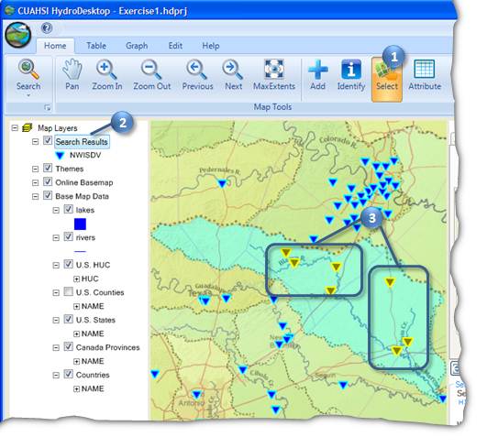The height and width of the screenshot is (448, 487).
Task: Expand NAME under U.S. States
Action: [76, 333]
